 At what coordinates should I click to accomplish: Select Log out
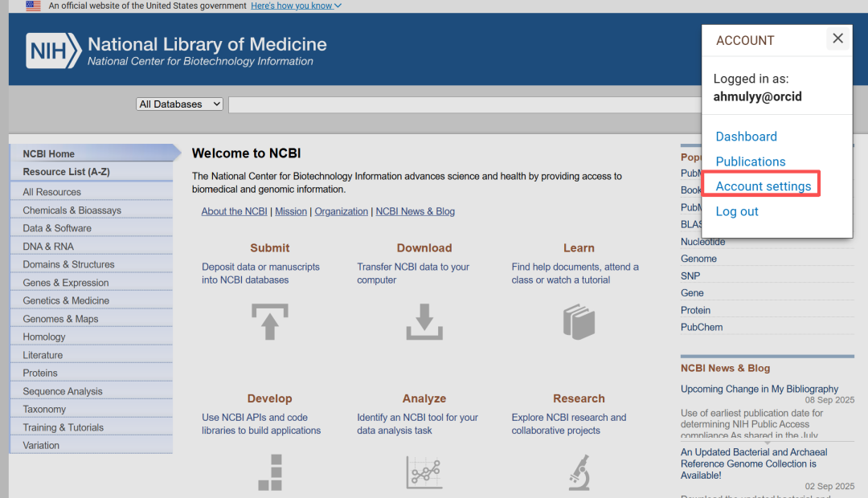click(737, 211)
